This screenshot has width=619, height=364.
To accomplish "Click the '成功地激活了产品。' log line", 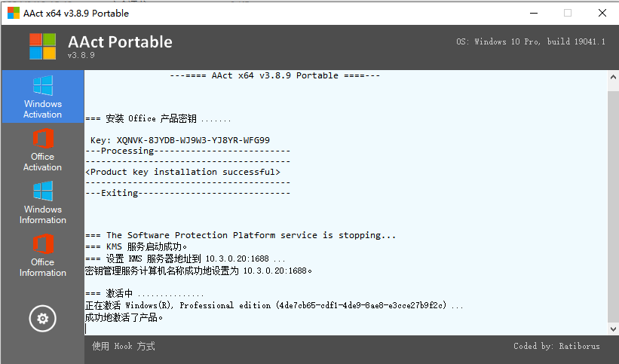I will [x=124, y=317].
